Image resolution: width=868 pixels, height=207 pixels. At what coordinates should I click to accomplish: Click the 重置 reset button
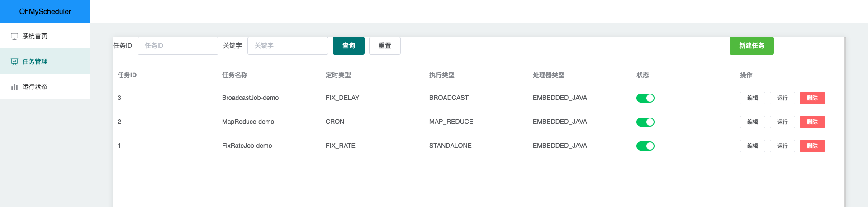click(385, 46)
